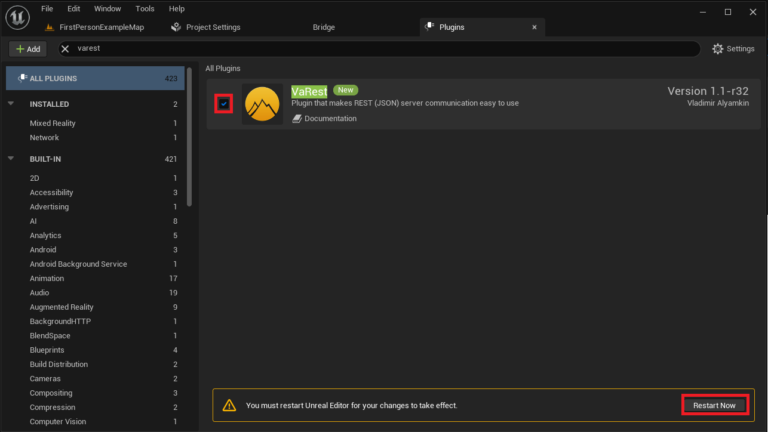
Task: Open plugin Settings gear
Action: (718, 48)
